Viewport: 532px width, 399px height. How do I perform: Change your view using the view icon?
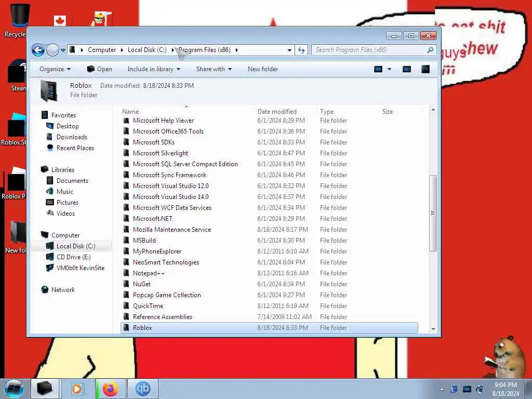378,69
